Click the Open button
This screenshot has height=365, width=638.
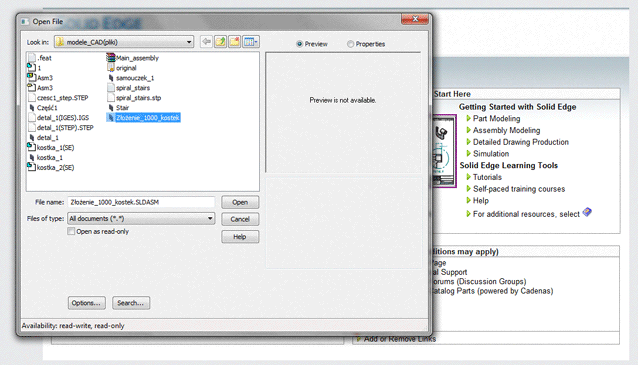tap(240, 202)
